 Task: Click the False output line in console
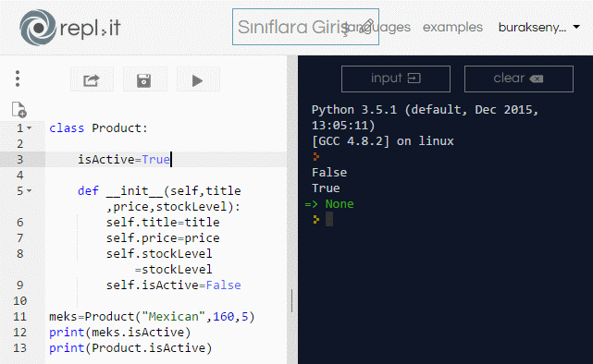click(x=329, y=173)
